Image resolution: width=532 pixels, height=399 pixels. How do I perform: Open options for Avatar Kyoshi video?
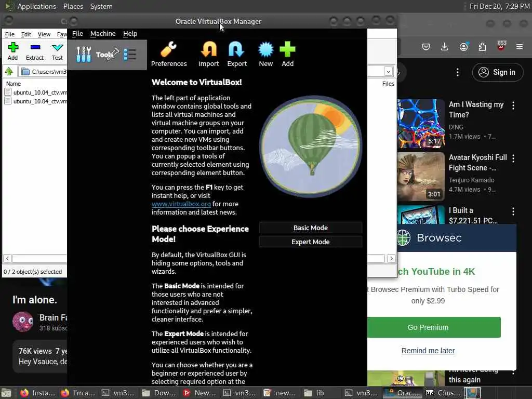(513, 158)
